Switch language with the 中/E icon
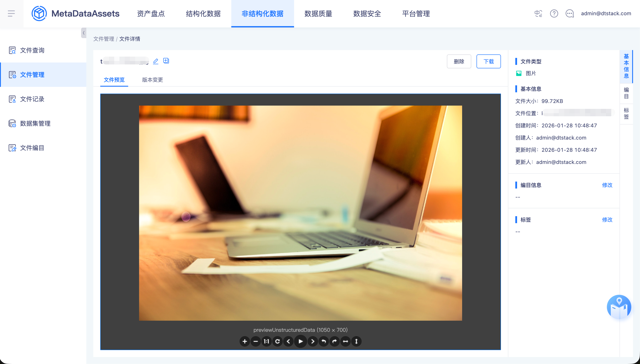The width and height of the screenshot is (640, 364). [x=538, y=13]
